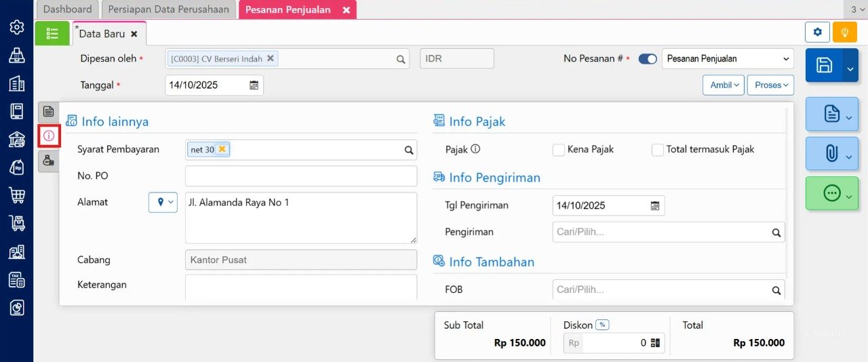Switch to the Dashboard tab
Image resolution: width=868 pixels, height=362 pixels.
click(67, 9)
